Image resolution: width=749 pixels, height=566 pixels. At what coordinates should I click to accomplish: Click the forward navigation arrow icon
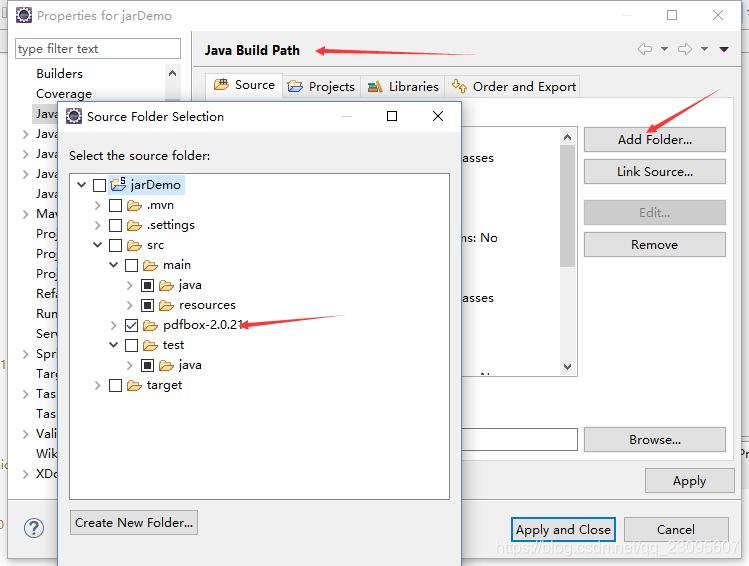coord(685,49)
